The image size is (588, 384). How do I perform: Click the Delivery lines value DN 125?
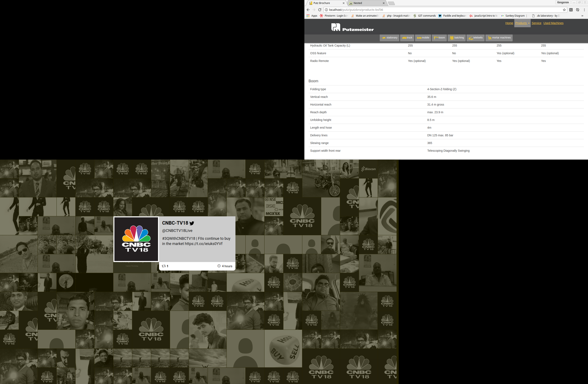click(440, 135)
